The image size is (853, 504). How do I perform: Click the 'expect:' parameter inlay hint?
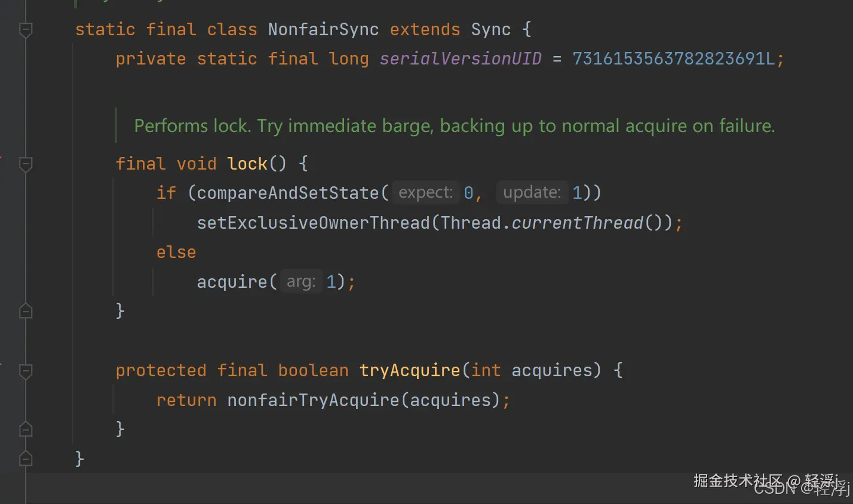pyautogui.click(x=426, y=192)
